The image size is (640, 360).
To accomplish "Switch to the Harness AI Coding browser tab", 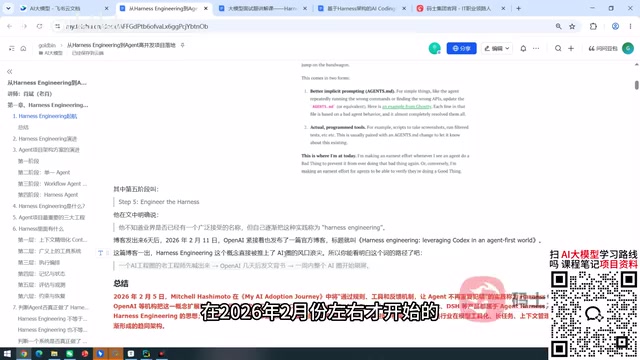I will click(362, 8).
